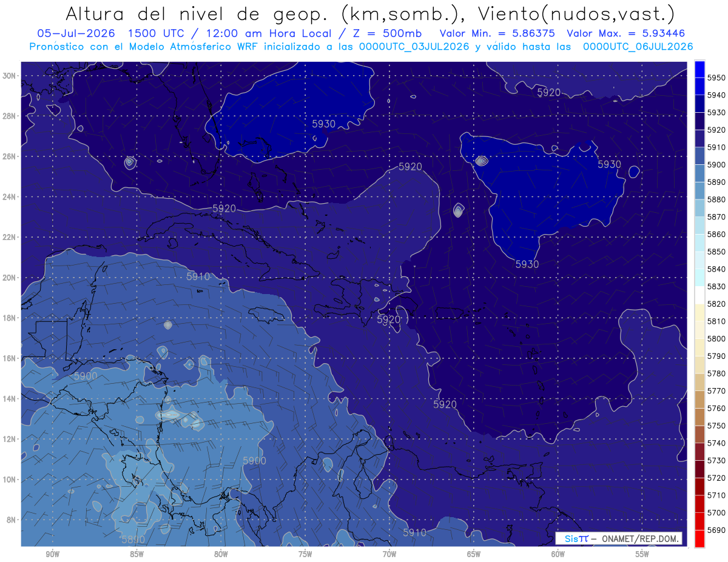The image size is (728, 562).
Task: Click 'Valor Min. = 5.86375' text
Action: click(x=497, y=33)
